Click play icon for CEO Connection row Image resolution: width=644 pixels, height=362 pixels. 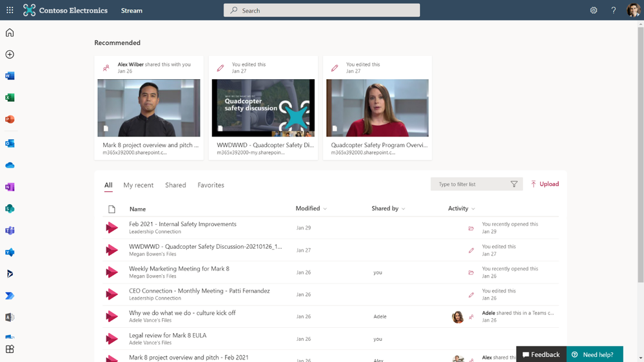coord(112,294)
